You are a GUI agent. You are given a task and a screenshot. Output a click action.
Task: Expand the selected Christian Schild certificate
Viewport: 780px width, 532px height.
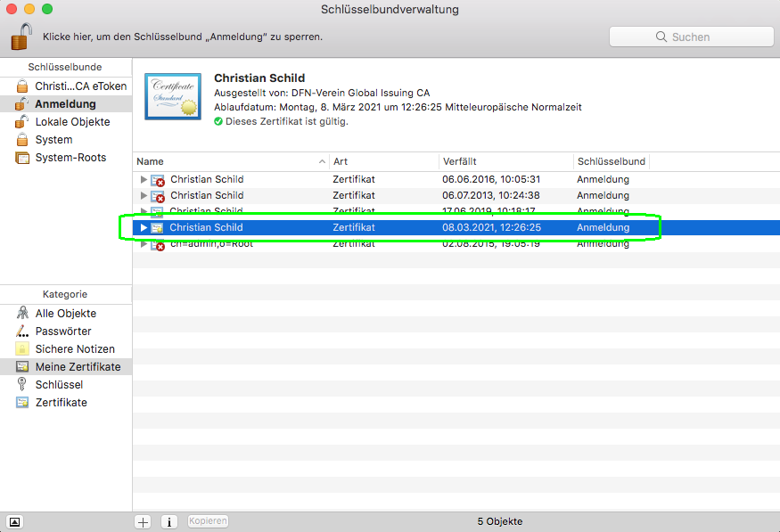pos(144,228)
